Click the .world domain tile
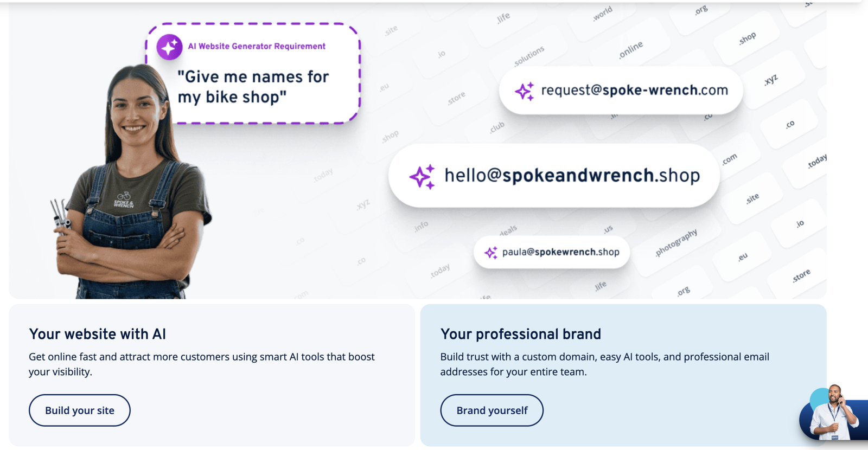The height and width of the screenshot is (450, 868). click(x=602, y=14)
